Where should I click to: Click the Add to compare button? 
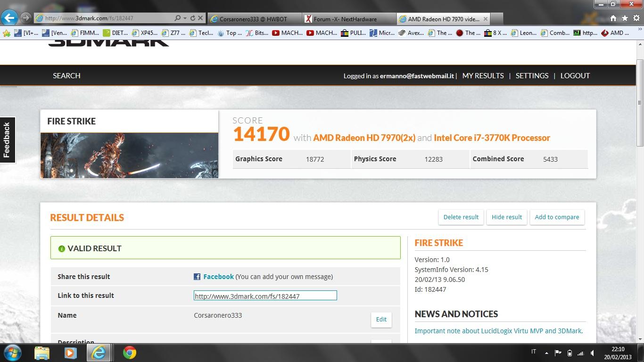557,217
